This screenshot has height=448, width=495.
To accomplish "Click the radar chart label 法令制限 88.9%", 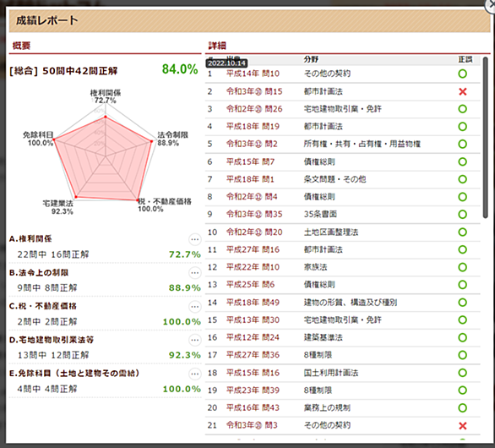I will pyautogui.click(x=172, y=139).
